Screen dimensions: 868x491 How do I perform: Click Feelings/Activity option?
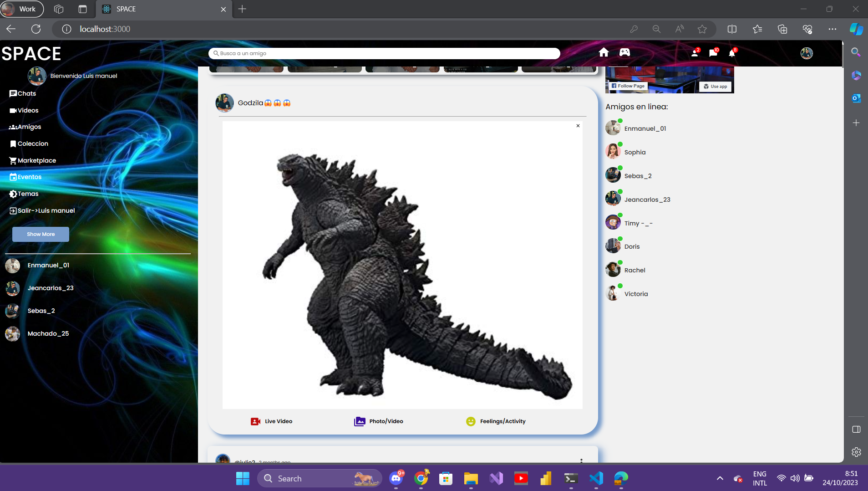point(496,421)
